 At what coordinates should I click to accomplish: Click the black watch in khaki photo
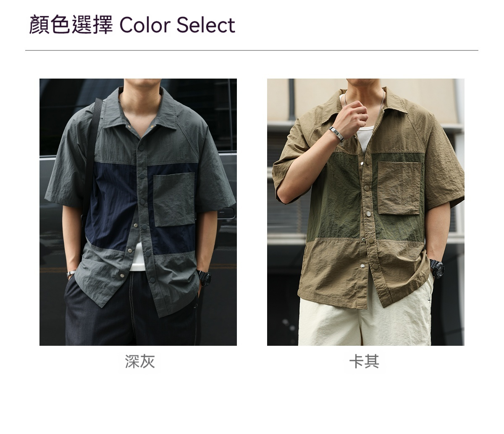437,268
